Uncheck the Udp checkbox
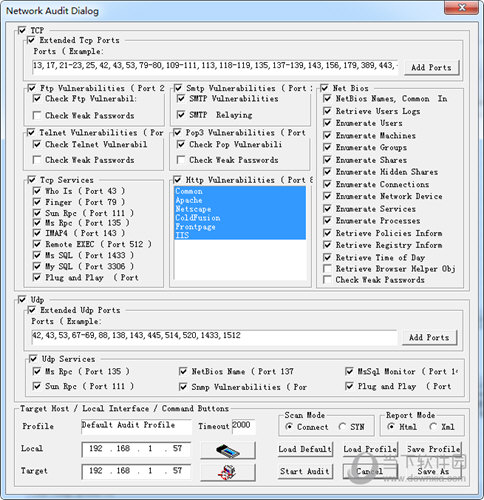The image size is (484, 500). [22, 300]
